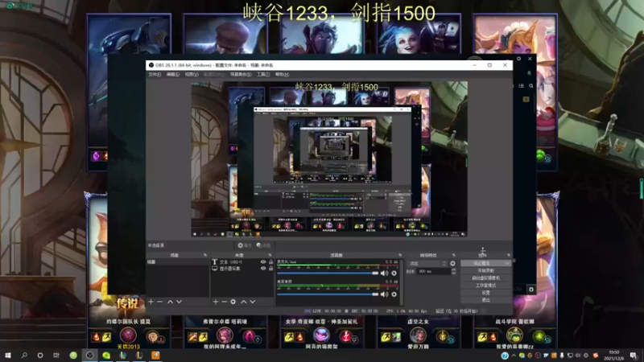Open settings gear for 麦克风/Aux audio
The height and width of the screenshot is (362, 644).
point(394,273)
